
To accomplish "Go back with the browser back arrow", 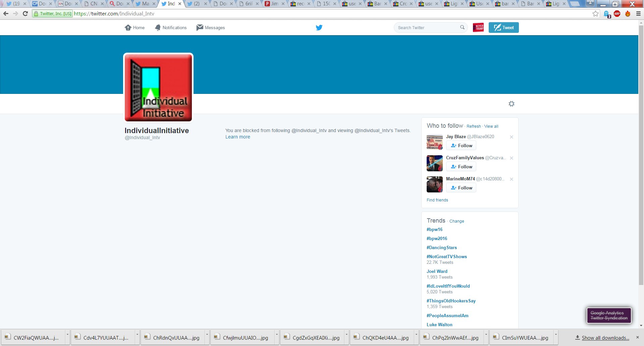I will [6, 14].
